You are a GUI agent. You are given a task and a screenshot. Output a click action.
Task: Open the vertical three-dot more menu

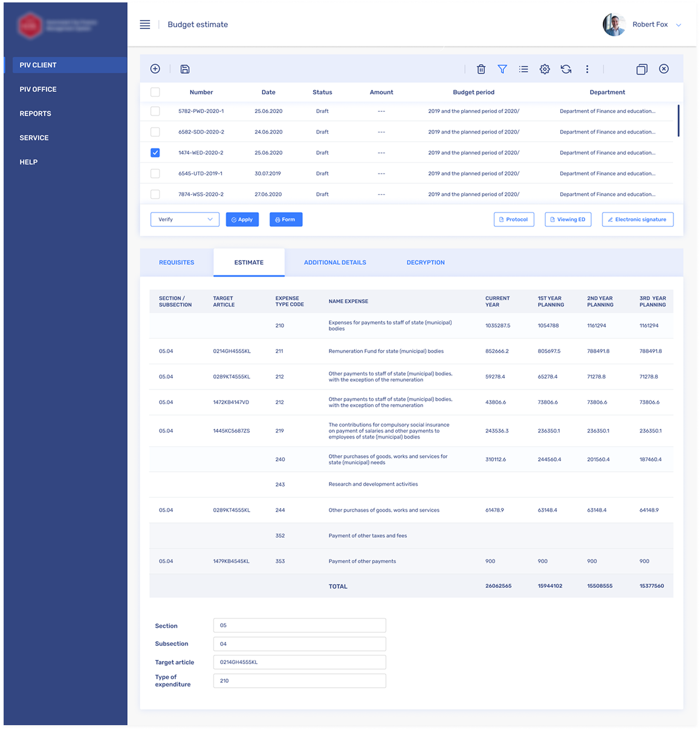pos(587,69)
